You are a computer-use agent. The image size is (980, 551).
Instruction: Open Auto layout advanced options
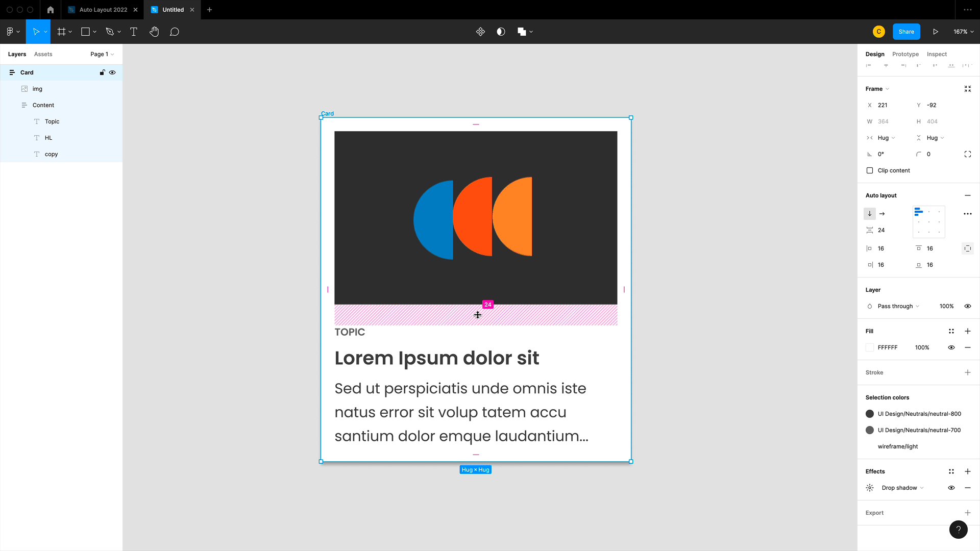[967, 214]
